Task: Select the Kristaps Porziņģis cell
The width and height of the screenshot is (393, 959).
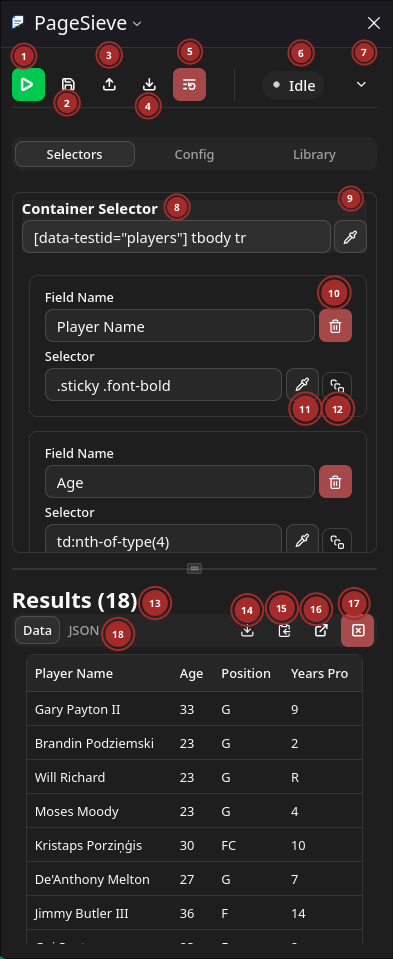Action: tap(88, 845)
